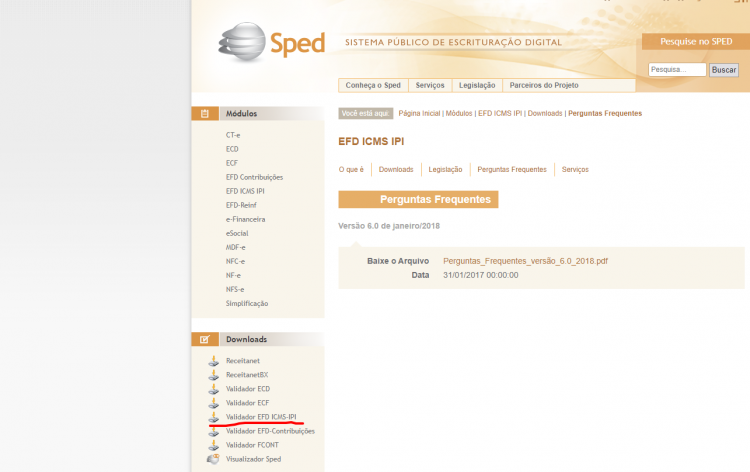
Task: Open the EFD-Reinf module link
Action: tap(241, 205)
